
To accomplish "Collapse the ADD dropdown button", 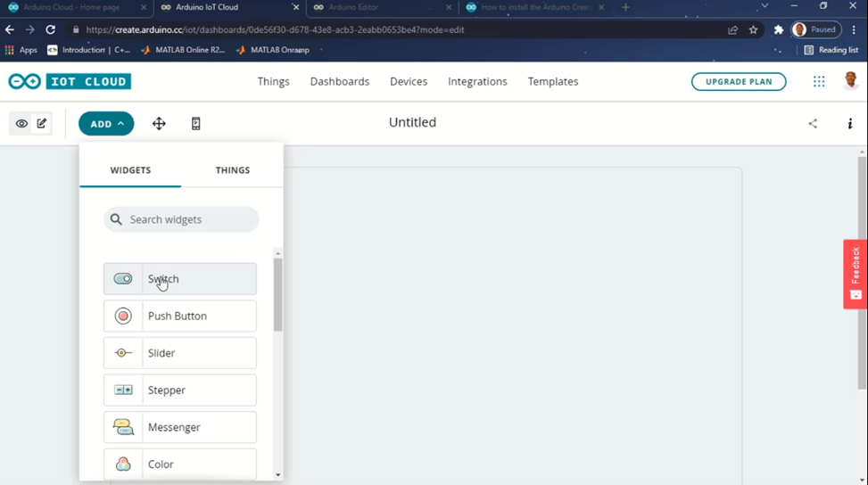I will 106,123.
